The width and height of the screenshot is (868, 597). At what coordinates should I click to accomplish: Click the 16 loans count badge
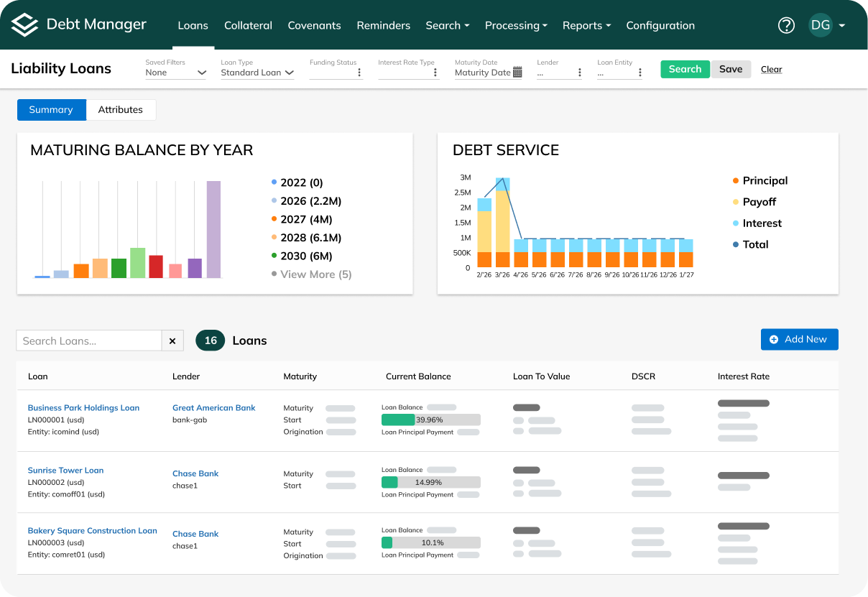coord(211,341)
